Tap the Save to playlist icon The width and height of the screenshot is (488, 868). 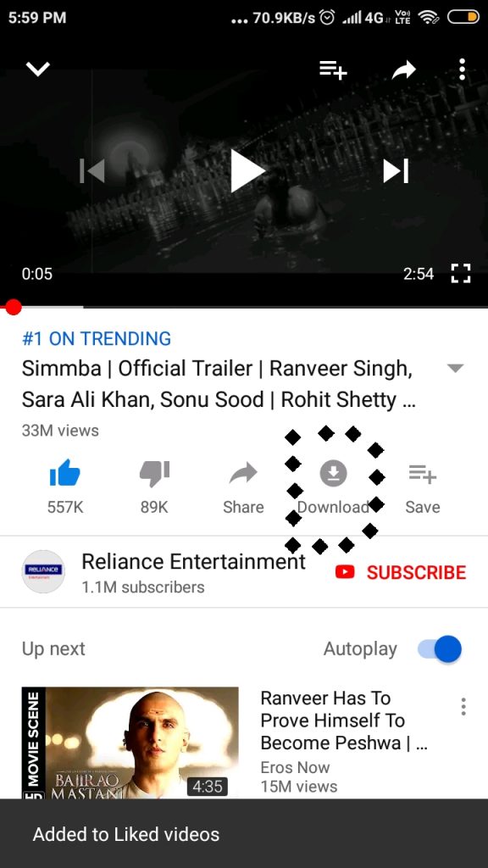tap(423, 474)
